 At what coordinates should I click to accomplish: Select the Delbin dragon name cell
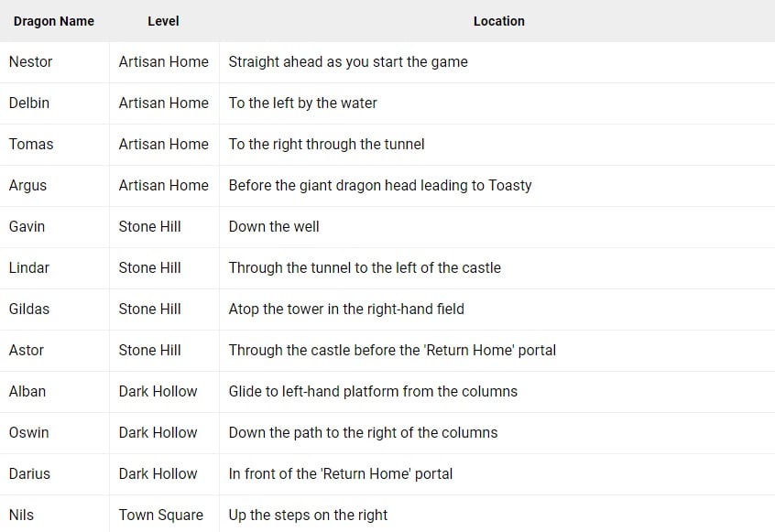[x=29, y=103]
